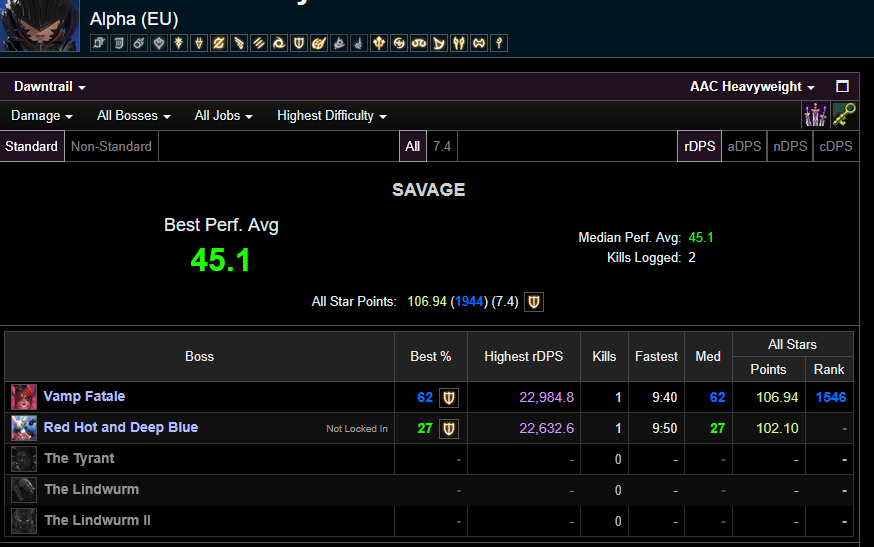Viewport: 874px width, 547px height.
Task: Click the 22,632.6 highest rDPS value
Action: [546, 428]
